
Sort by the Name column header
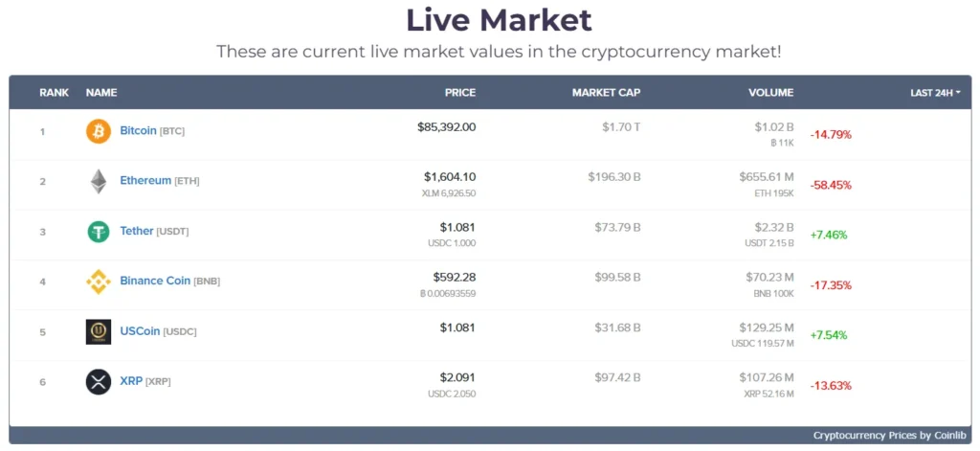[x=101, y=93]
